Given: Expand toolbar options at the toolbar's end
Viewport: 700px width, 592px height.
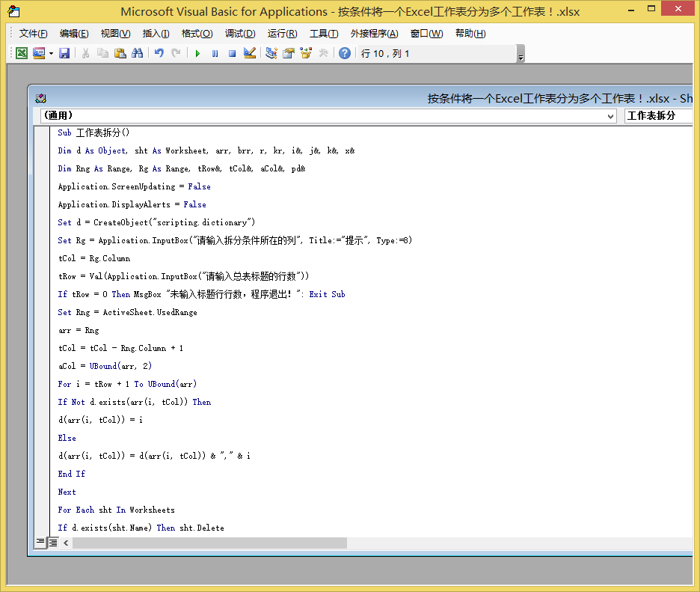Looking at the screenshot, I should tap(521, 54).
